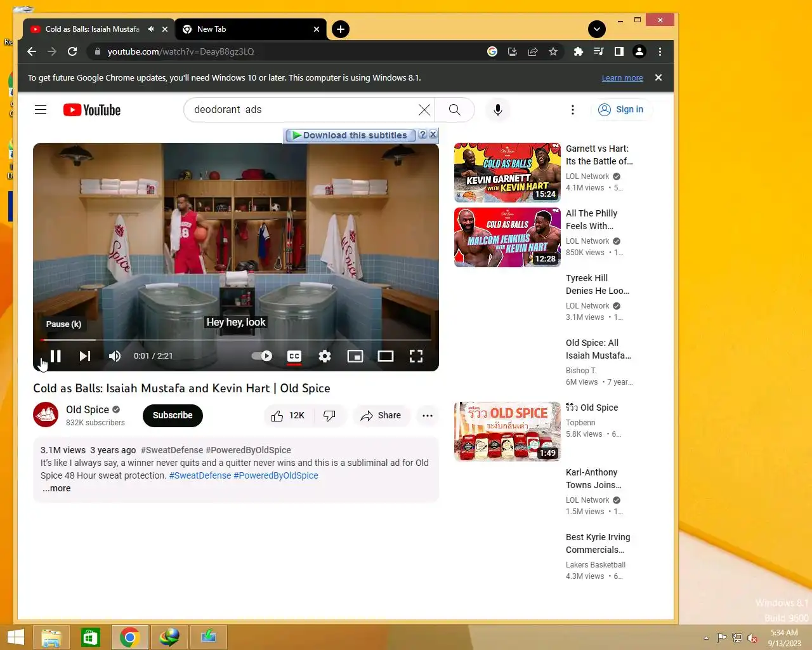This screenshot has width=812, height=650.
Task: Open the Old Spice channel avatar
Action: pos(46,415)
